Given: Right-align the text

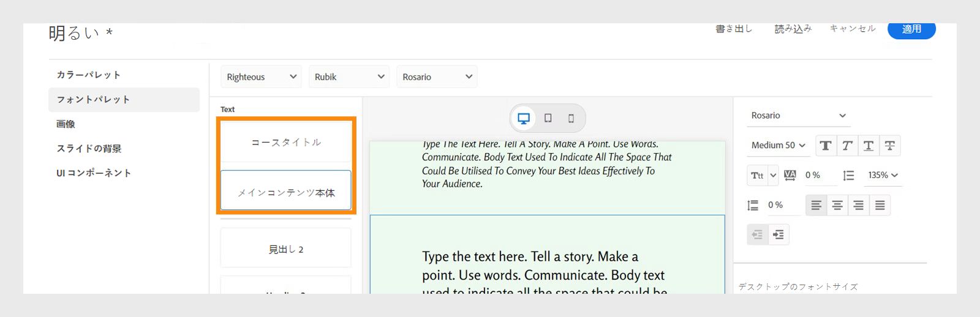Looking at the screenshot, I should point(859,206).
